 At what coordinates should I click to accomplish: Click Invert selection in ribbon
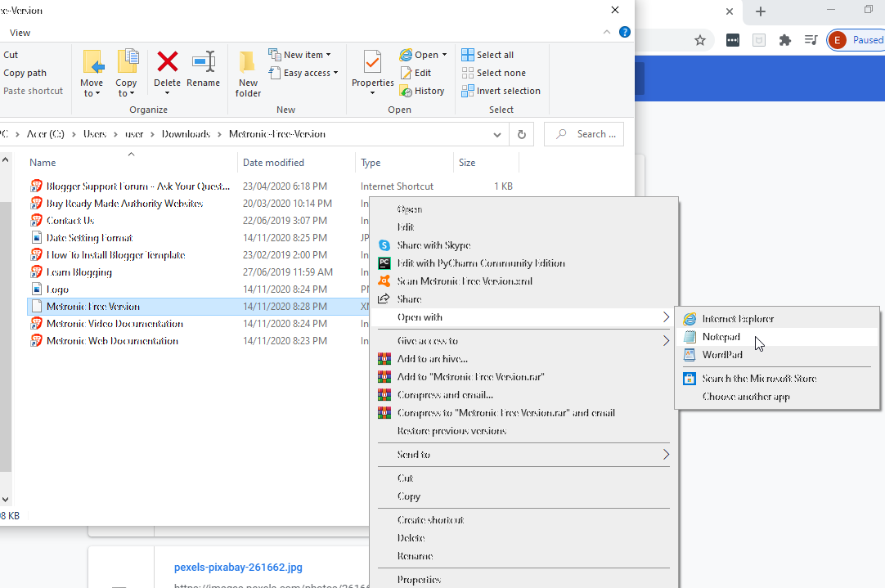point(501,91)
